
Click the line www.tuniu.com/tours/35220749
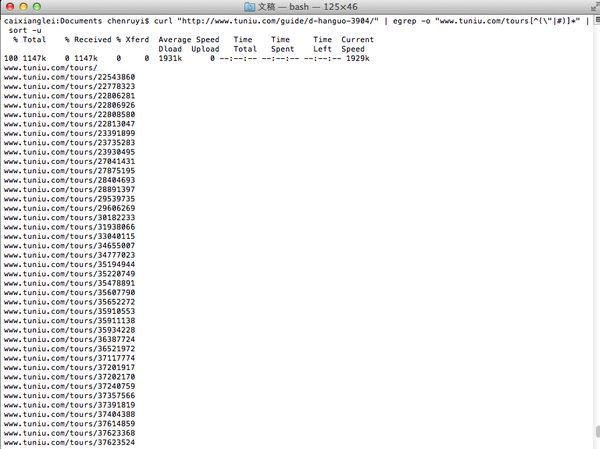pyautogui.click(x=69, y=273)
